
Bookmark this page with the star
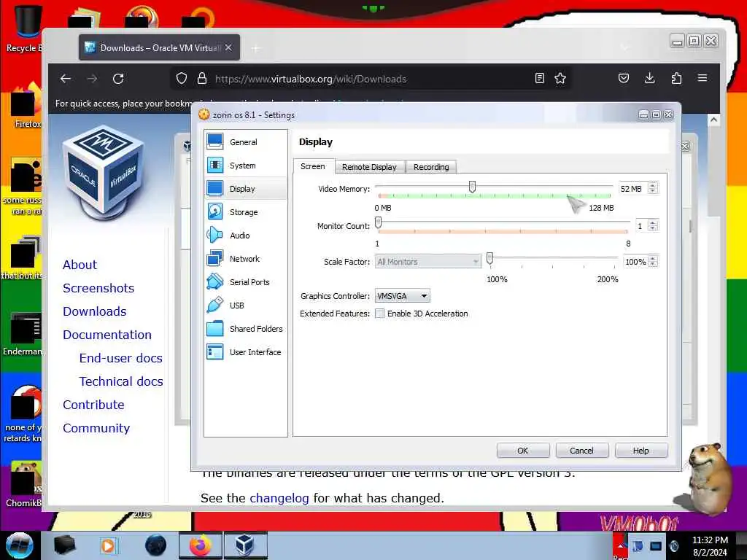click(x=560, y=78)
